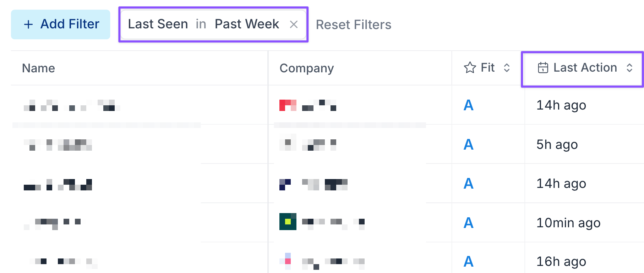The width and height of the screenshot is (644, 273).
Task: Remove the Last Seen filter using X
Action: [294, 24]
